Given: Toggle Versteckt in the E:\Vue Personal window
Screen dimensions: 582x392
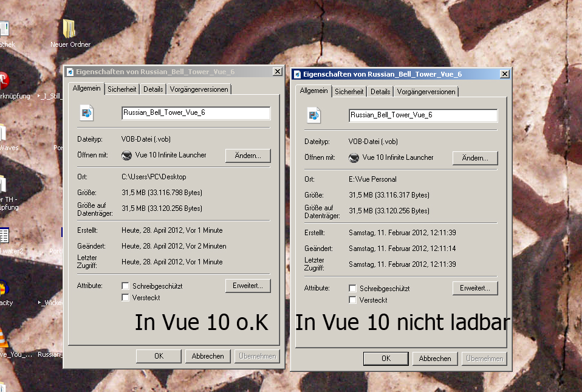Looking at the screenshot, I should (352, 300).
